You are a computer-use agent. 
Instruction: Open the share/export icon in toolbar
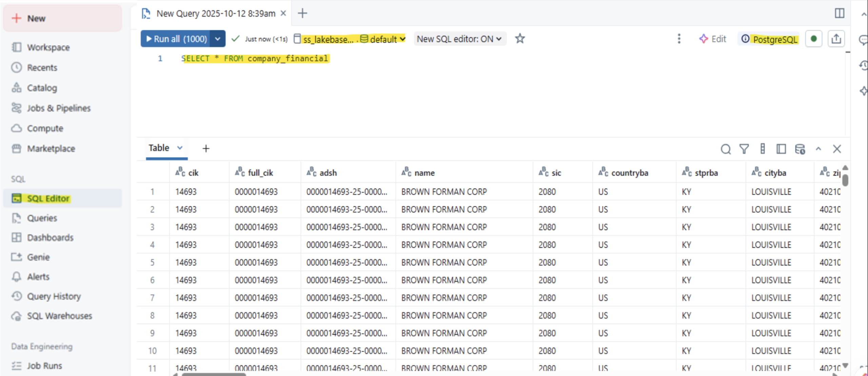[x=836, y=39]
